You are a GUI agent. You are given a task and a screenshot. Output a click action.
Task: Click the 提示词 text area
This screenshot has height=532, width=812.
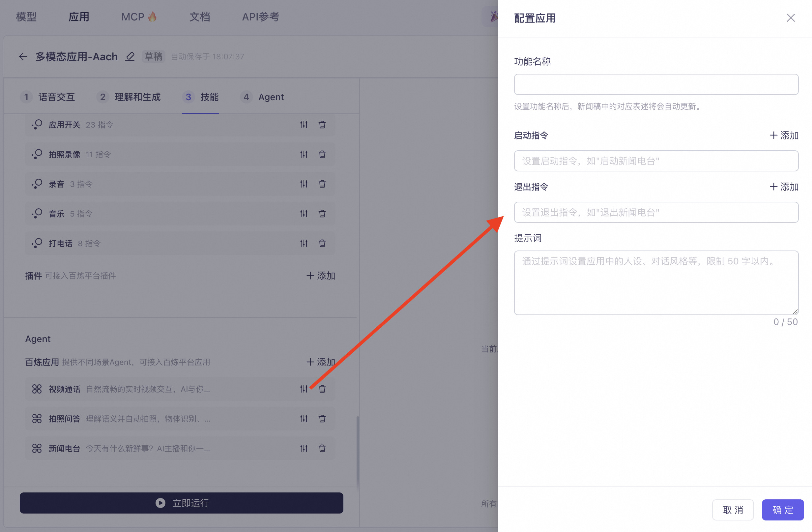point(656,282)
